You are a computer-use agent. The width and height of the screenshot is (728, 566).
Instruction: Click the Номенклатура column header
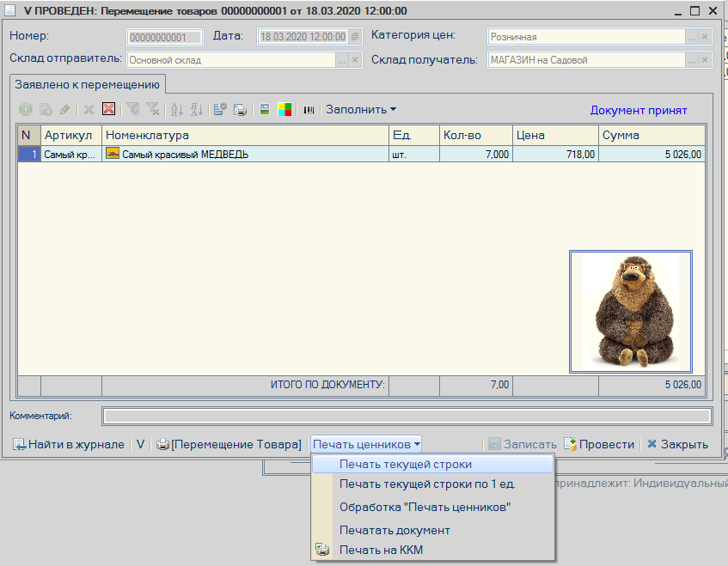[245, 136]
